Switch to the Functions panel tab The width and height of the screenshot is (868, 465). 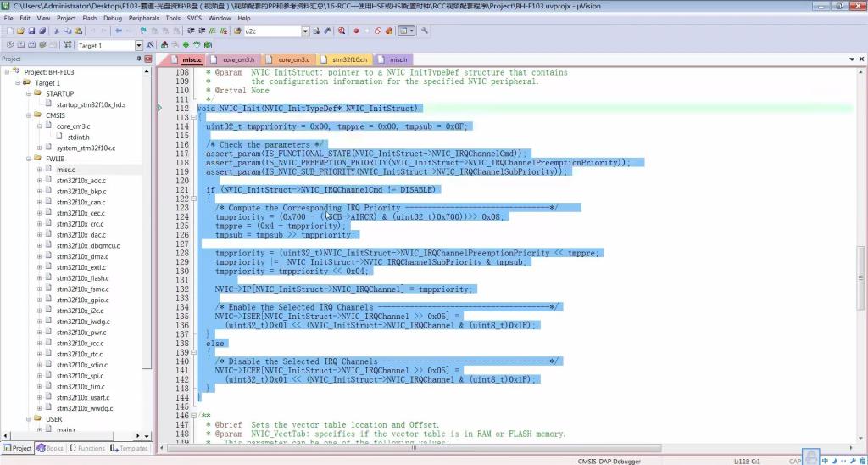coord(87,448)
